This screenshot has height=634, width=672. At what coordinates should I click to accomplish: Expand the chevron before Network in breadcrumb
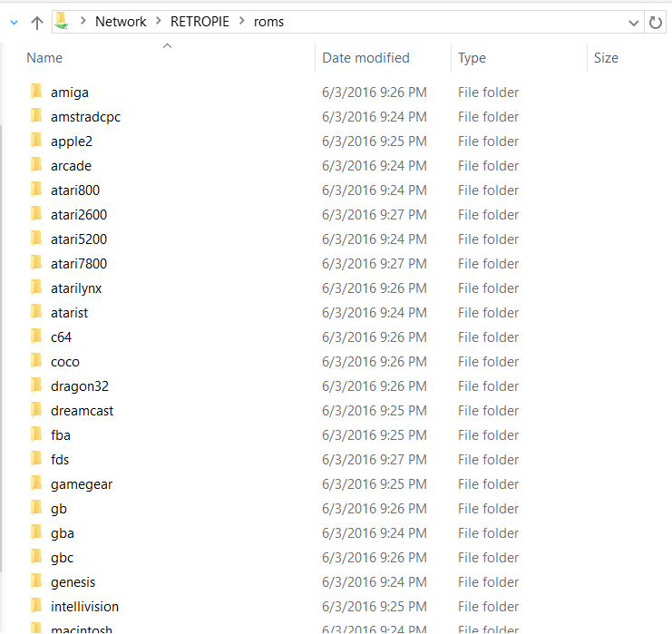(83, 21)
